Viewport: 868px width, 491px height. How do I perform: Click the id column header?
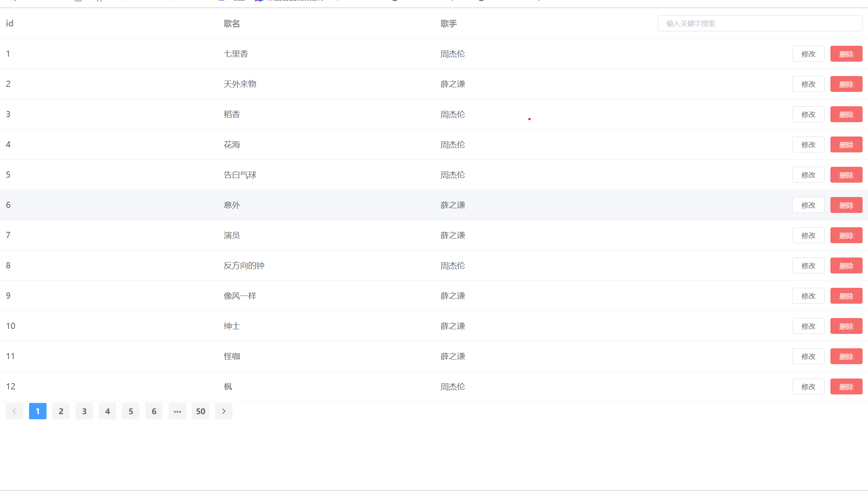click(x=10, y=23)
